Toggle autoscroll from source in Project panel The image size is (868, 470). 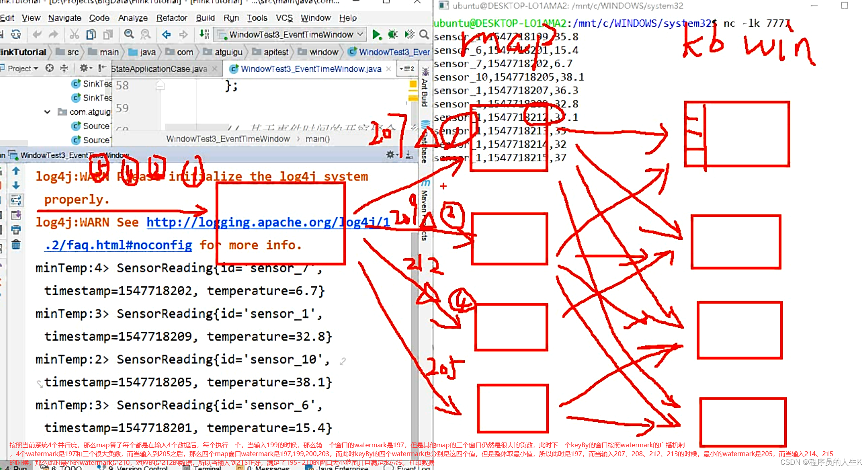pyautogui.click(x=49, y=69)
